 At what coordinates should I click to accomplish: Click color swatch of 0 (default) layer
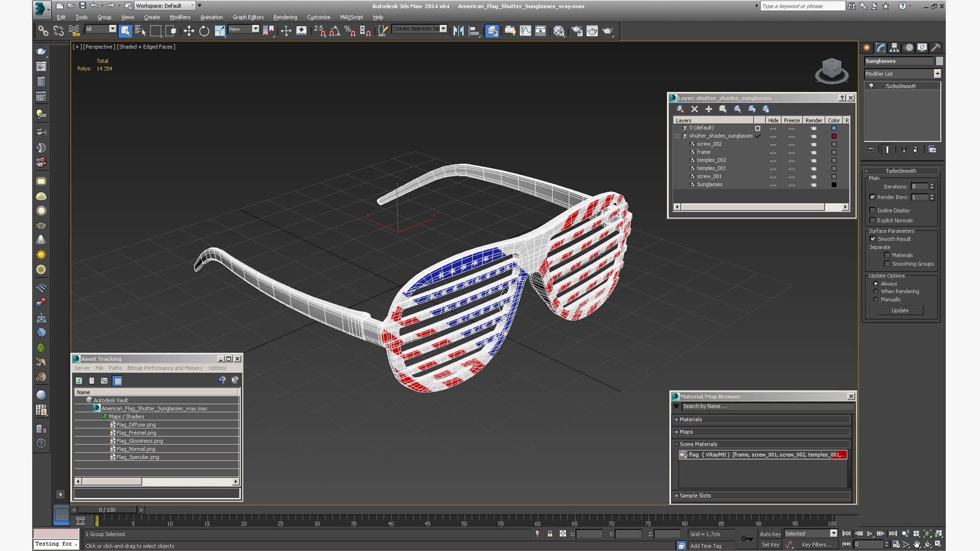click(834, 128)
